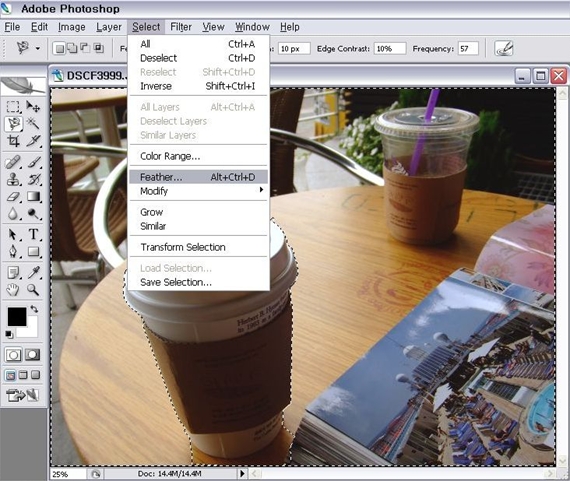Image resolution: width=570 pixels, height=481 pixels.
Task: Click the Jump to ImageReady icon
Action: pyautogui.click(x=23, y=395)
